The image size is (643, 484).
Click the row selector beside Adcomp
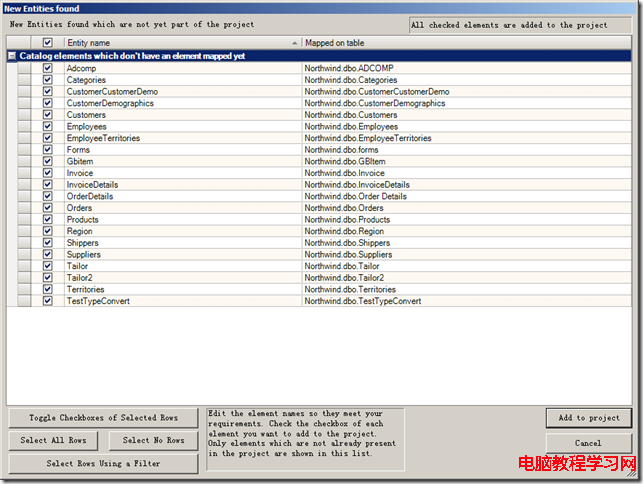[x=24, y=68]
